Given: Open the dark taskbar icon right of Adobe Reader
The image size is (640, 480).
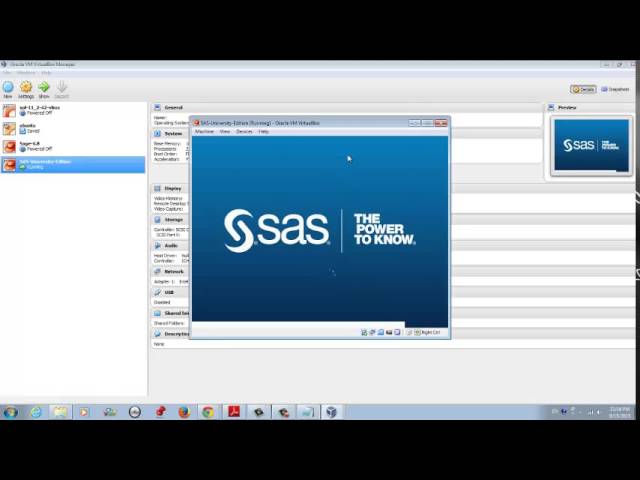Looking at the screenshot, I should [x=259, y=412].
